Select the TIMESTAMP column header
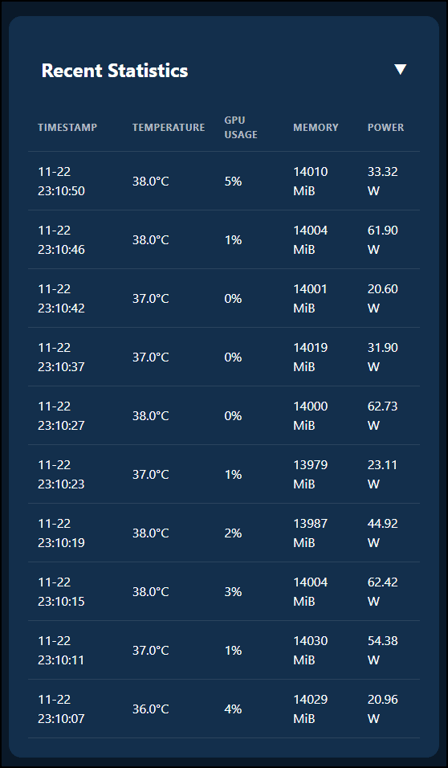 point(68,127)
